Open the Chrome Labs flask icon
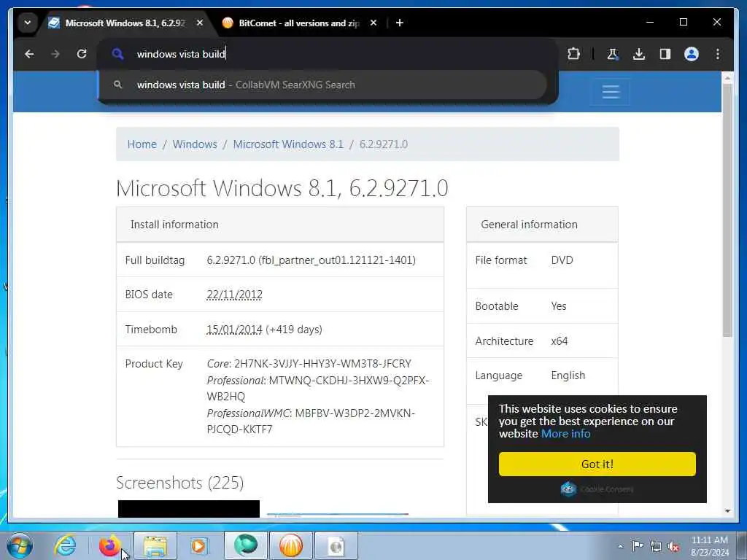 tap(613, 54)
